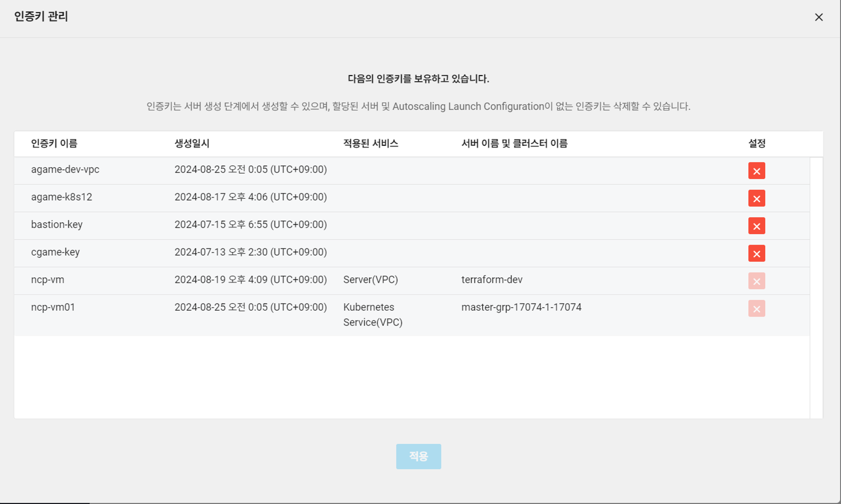The width and height of the screenshot is (841, 504).
Task: Click disabled delete icon for ncp-vm01
Action: 756,309
